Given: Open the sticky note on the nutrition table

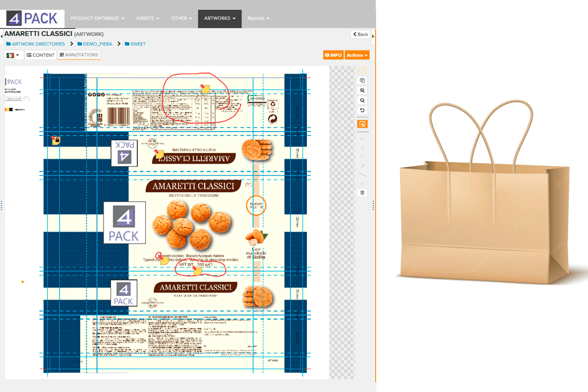Looking at the screenshot, I should point(205,89).
